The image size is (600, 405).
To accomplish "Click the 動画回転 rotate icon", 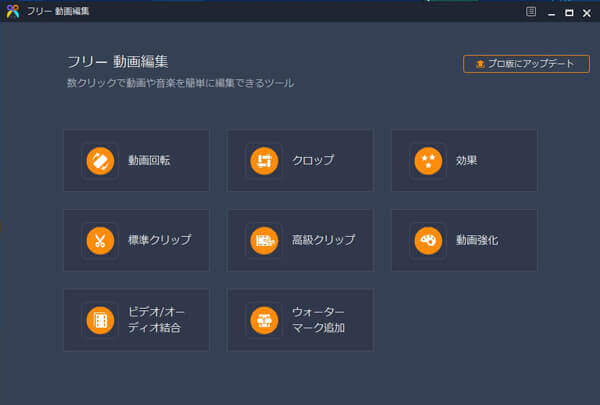I will (100, 161).
